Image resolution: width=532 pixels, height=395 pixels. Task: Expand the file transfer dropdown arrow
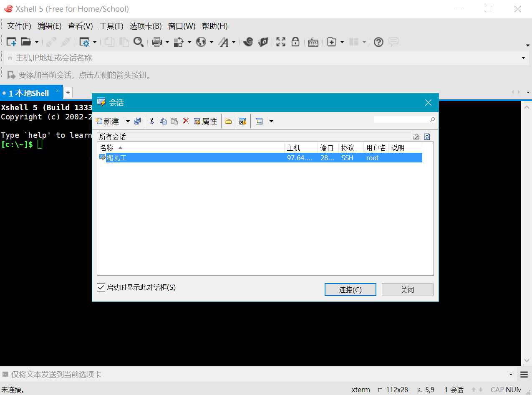click(x=189, y=42)
